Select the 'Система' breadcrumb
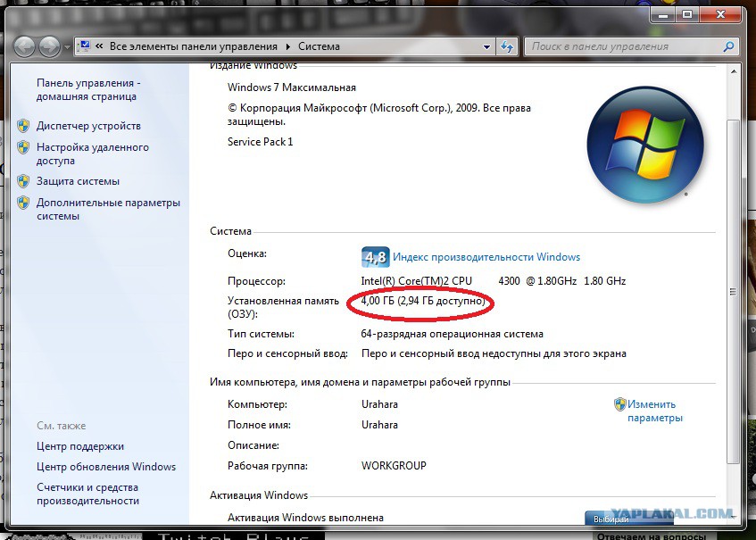This screenshot has height=540, width=756. click(x=319, y=46)
